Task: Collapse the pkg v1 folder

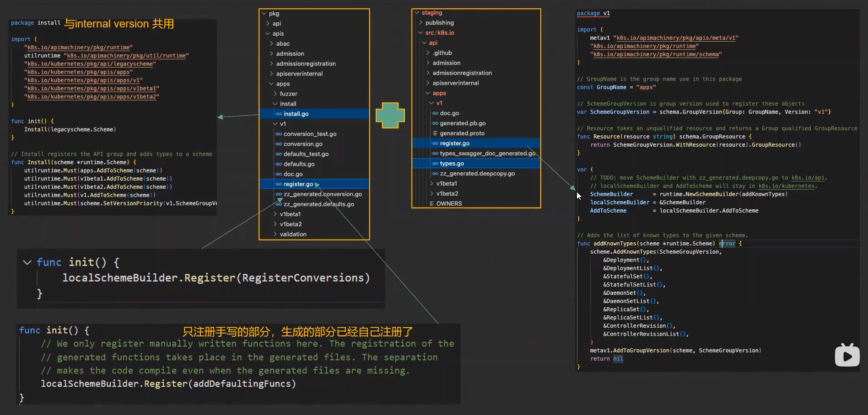Action: pyautogui.click(x=275, y=124)
